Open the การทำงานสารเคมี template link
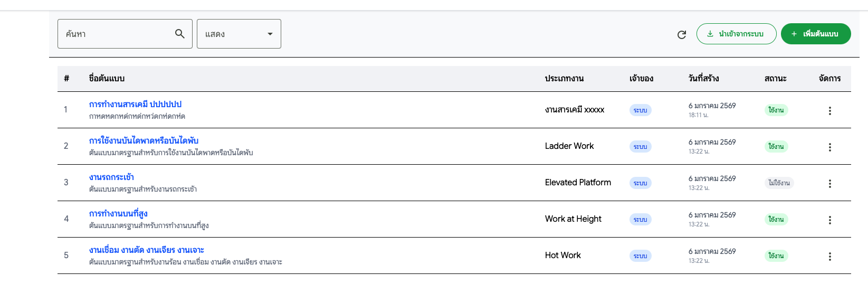Image resolution: width=868 pixels, height=293 pixels. (135, 105)
